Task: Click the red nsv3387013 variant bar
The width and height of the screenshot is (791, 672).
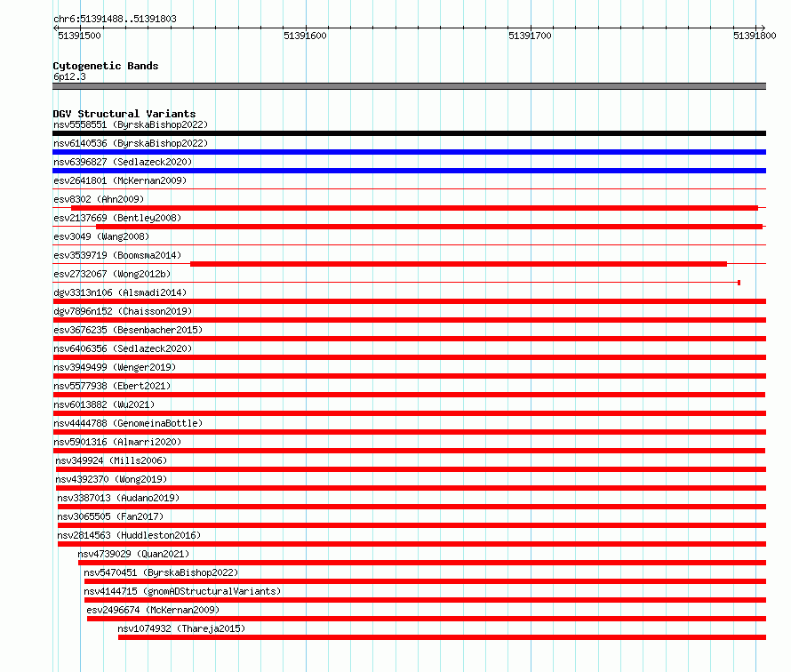Action: (411, 507)
